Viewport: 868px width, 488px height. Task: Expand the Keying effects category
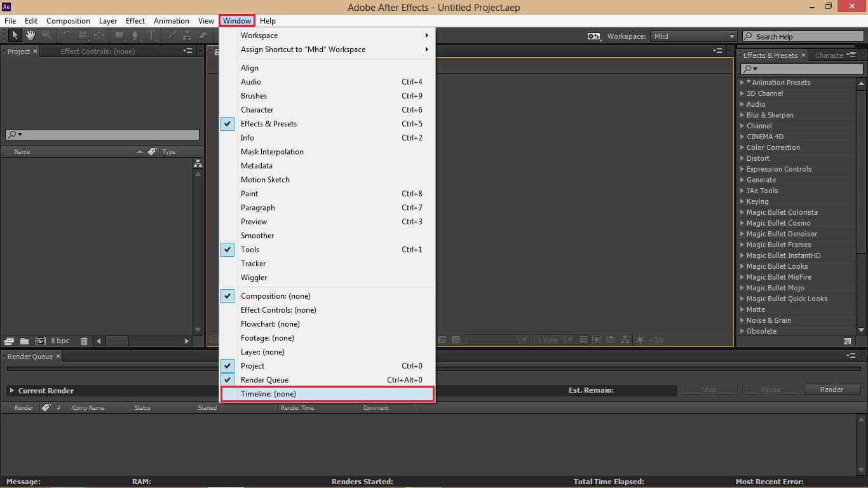point(742,201)
